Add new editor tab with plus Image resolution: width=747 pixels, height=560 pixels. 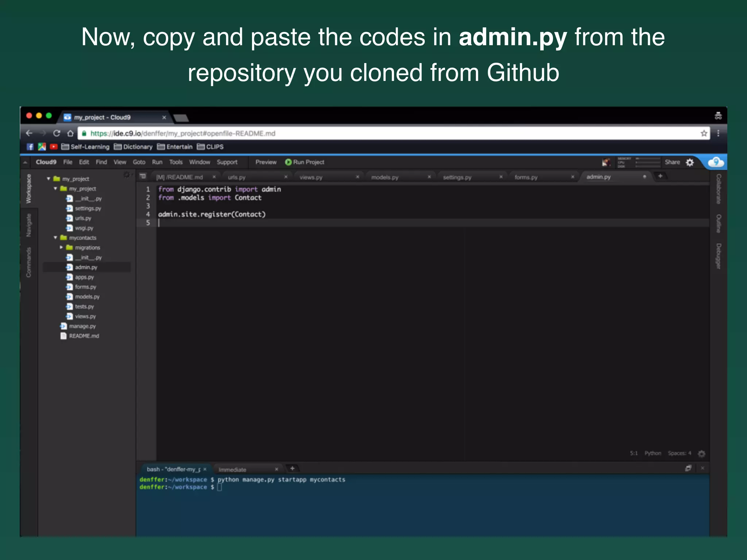click(x=660, y=176)
